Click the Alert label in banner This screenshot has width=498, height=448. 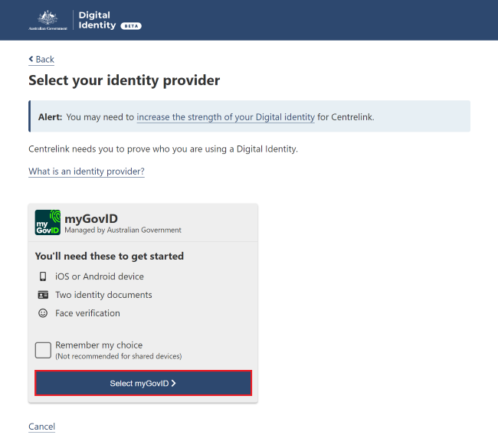pyautogui.click(x=50, y=117)
